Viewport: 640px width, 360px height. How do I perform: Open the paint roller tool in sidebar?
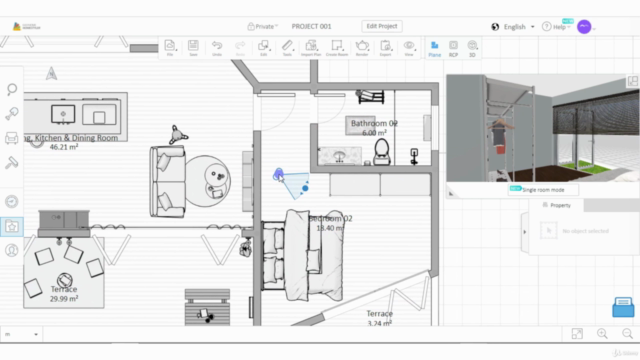click(x=12, y=163)
